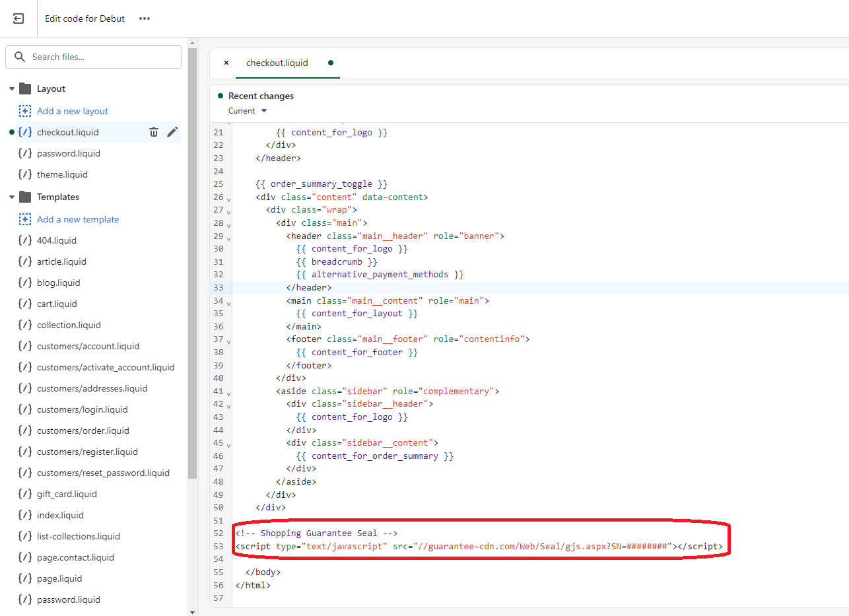Click the plus icon beside Add a new template

[x=25, y=219]
